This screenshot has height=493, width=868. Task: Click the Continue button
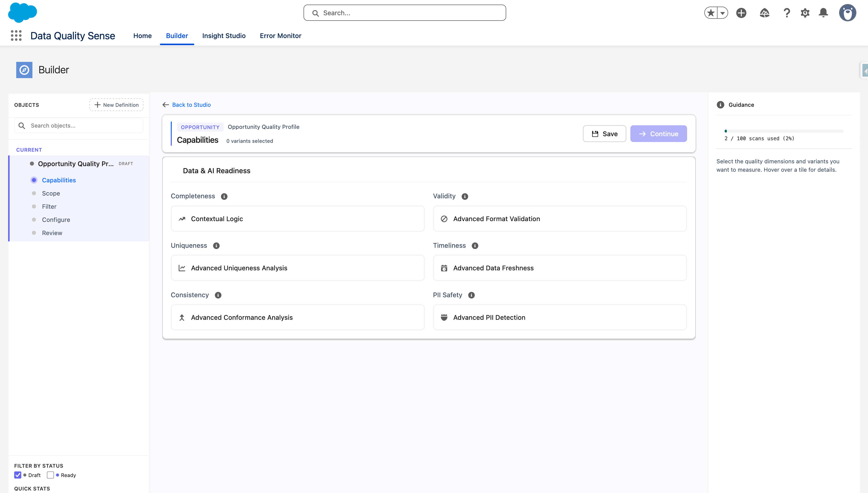658,134
